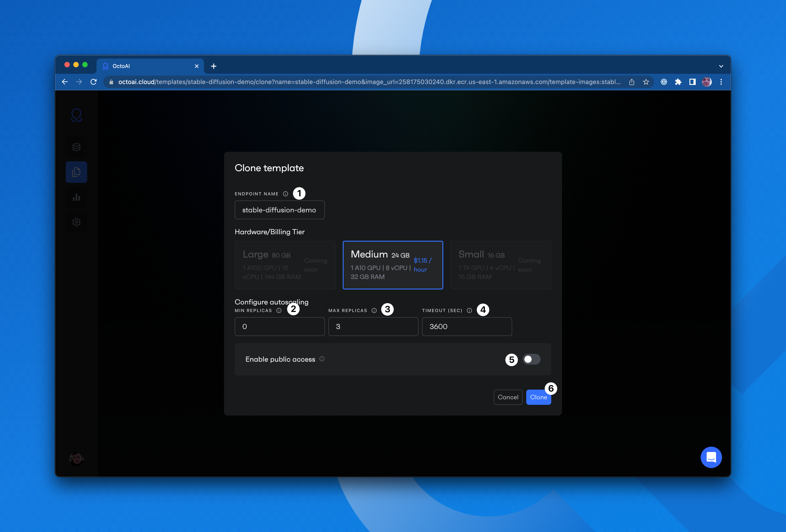
Task: Click the info icon beside Endpoint Name
Action: click(285, 194)
